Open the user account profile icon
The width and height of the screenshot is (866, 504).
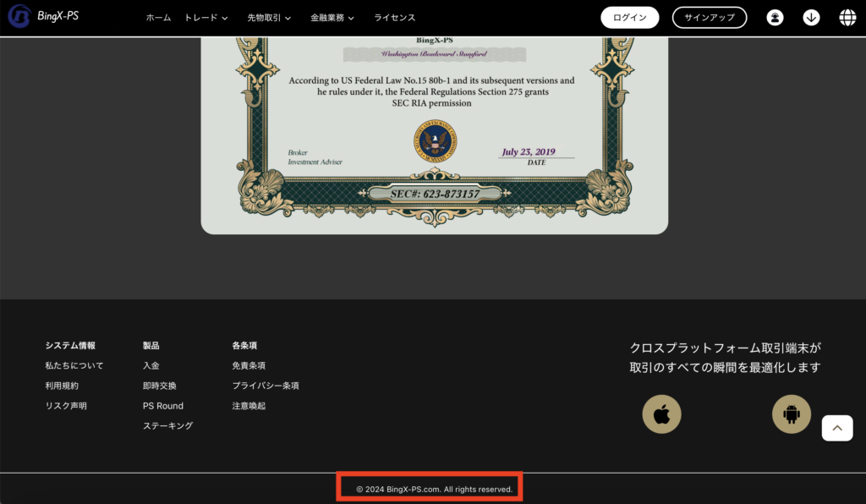(x=775, y=18)
